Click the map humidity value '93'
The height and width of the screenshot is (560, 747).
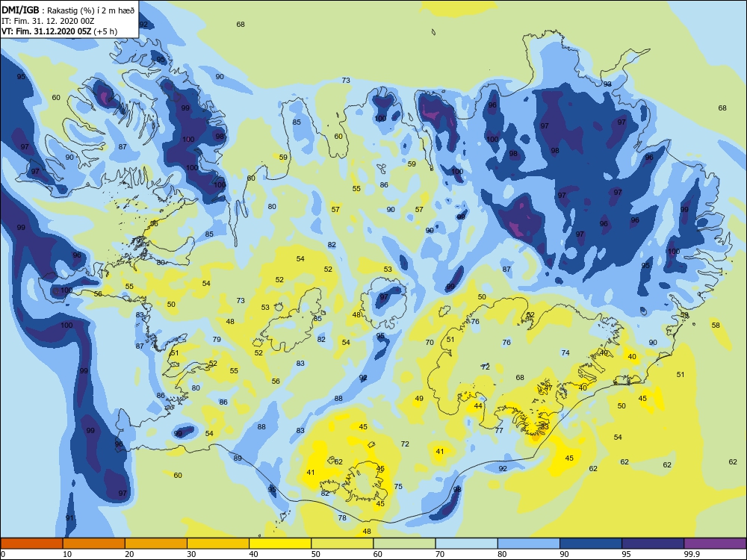click(607, 84)
